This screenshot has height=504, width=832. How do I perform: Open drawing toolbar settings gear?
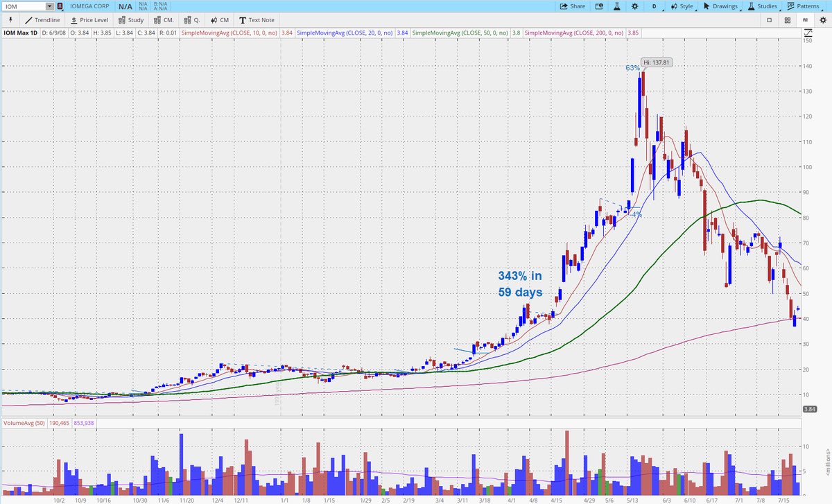[x=822, y=20]
